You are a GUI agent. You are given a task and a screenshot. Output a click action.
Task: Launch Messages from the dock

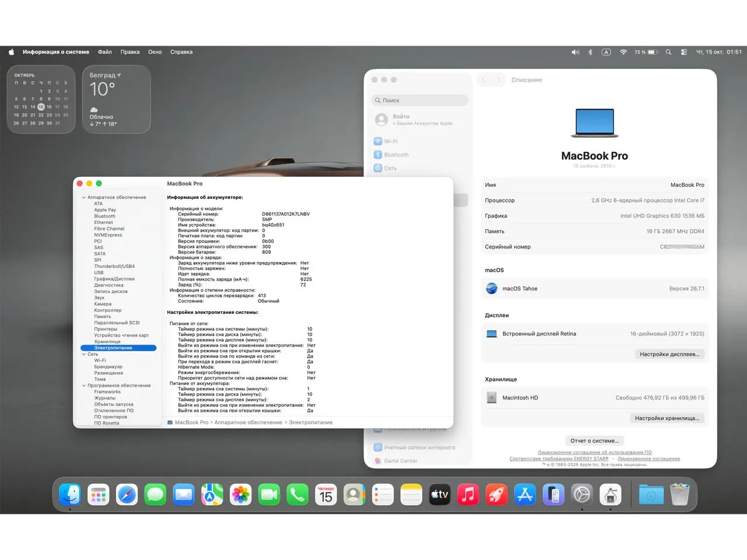pyautogui.click(x=155, y=495)
